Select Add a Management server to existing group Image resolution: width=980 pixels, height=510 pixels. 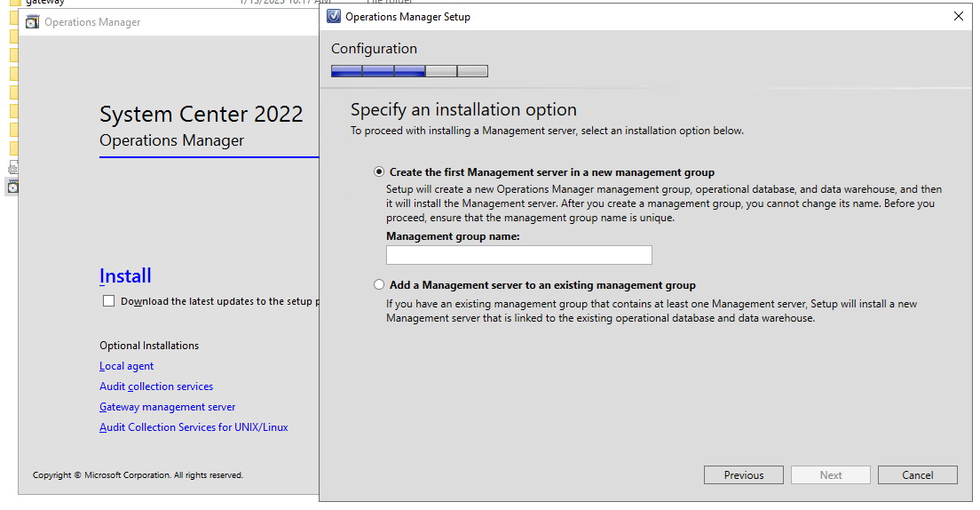[379, 284]
